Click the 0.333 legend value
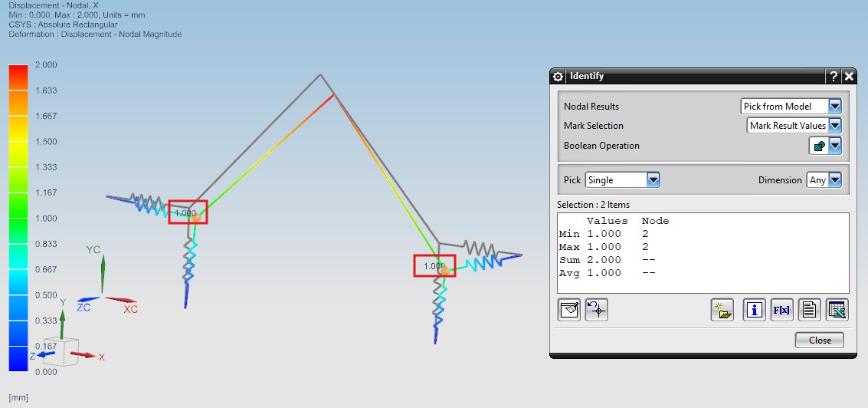Screen dimensions: 868x408 click(x=46, y=321)
